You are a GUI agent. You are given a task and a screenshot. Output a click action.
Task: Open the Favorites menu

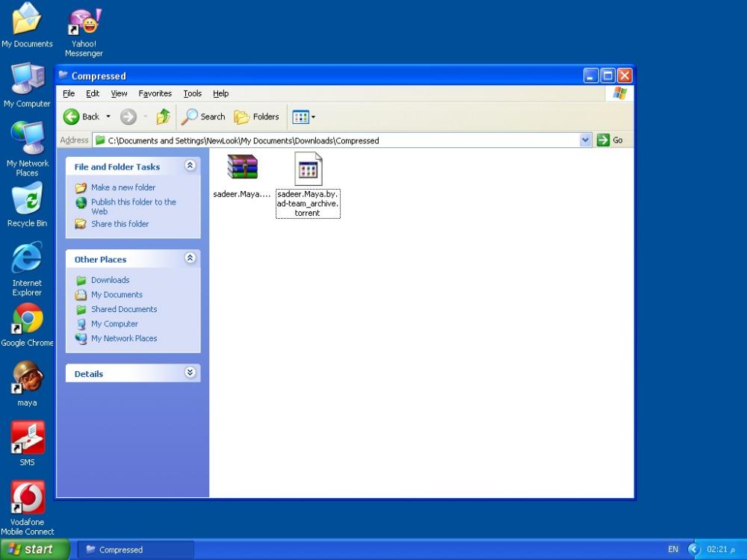[155, 93]
